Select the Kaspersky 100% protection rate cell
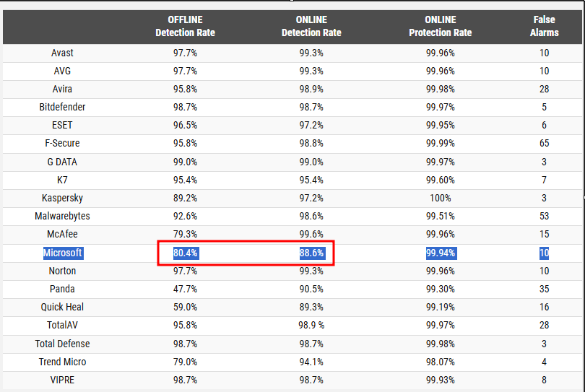This screenshot has width=585, height=392. 440,198
